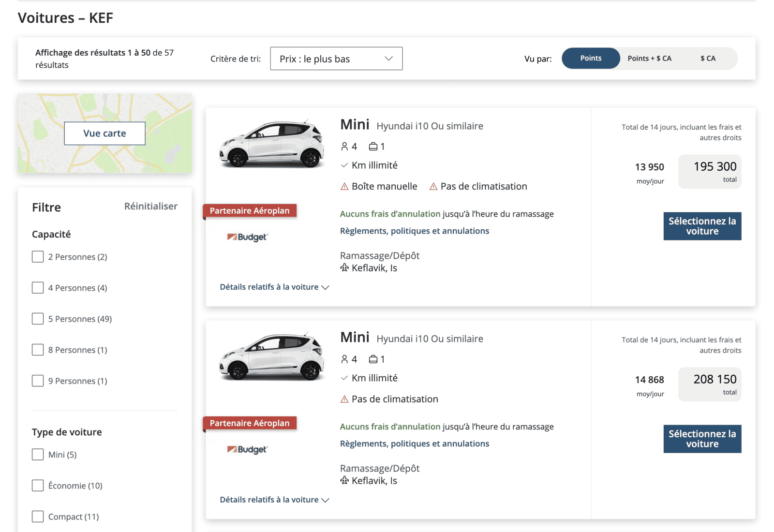Enable the 5 Personnes filter checkbox
Image resolution: width=774 pixels, height=532 pixels.
(37, 318)
